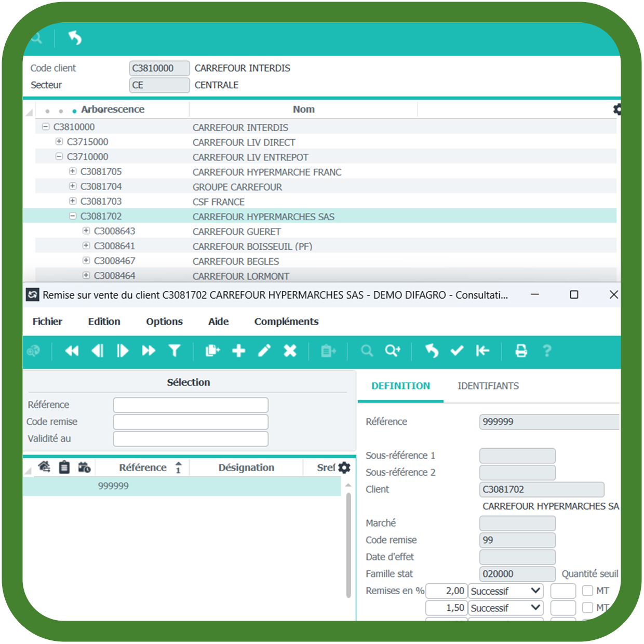Check the MT checkbox for 1,50 discount
Viewport: 644px width, 644px height.
tap(587, 608)
